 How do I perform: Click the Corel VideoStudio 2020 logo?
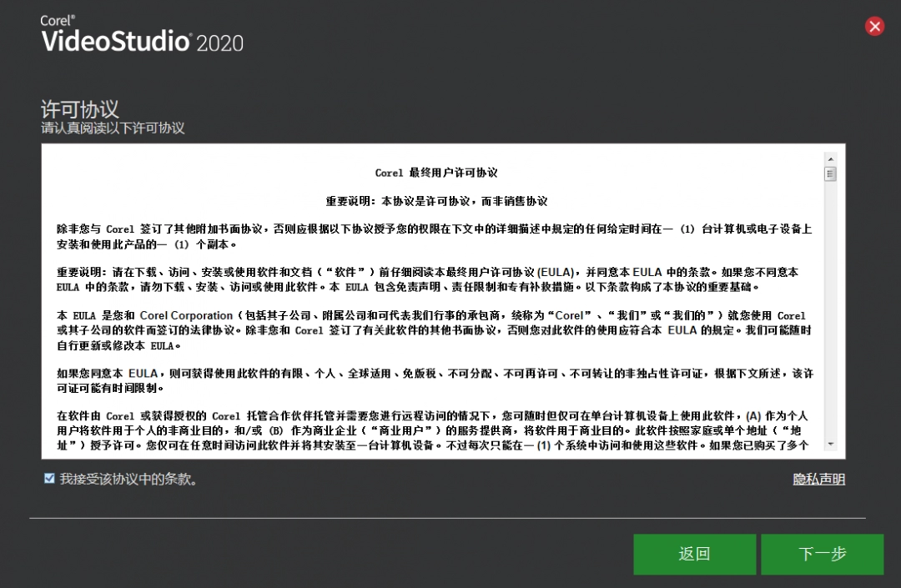point(142,32)
